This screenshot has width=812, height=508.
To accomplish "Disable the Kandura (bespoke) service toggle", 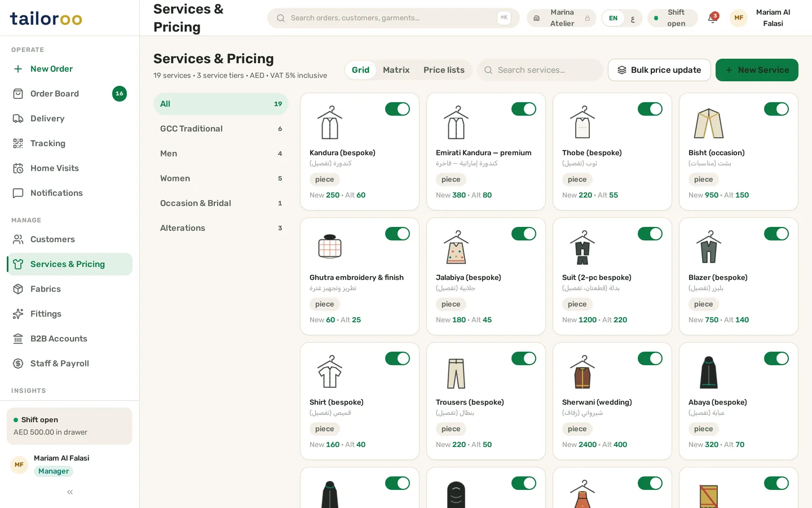I will 398,109.
